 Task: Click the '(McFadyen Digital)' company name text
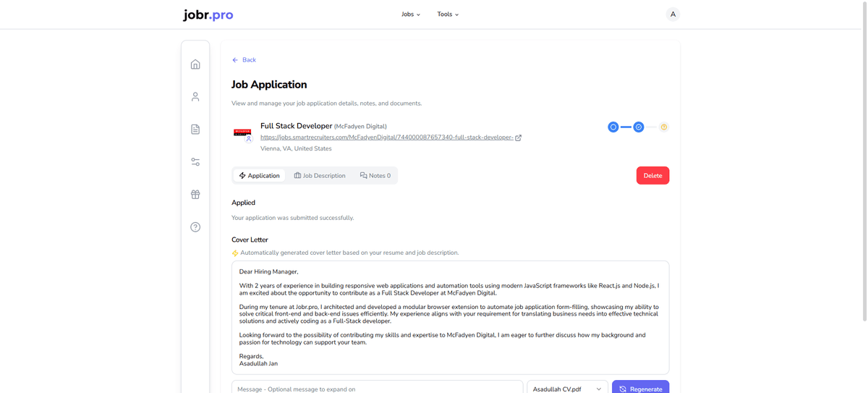360,127
